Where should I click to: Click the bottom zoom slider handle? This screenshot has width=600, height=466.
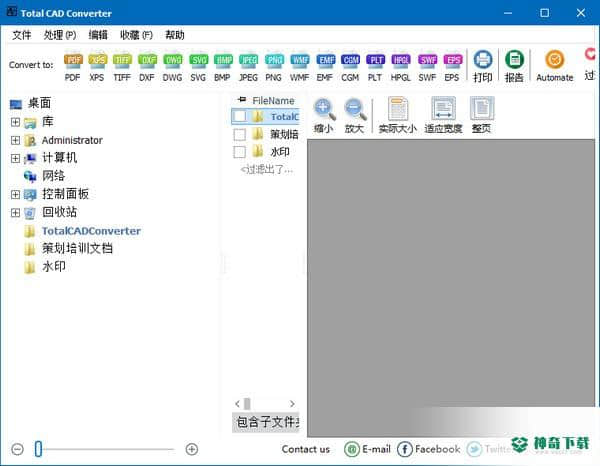(38, 449)
